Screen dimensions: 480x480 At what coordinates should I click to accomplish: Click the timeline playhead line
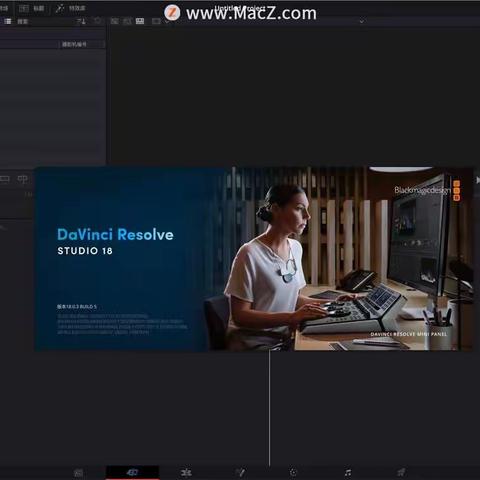pos(269,408)
